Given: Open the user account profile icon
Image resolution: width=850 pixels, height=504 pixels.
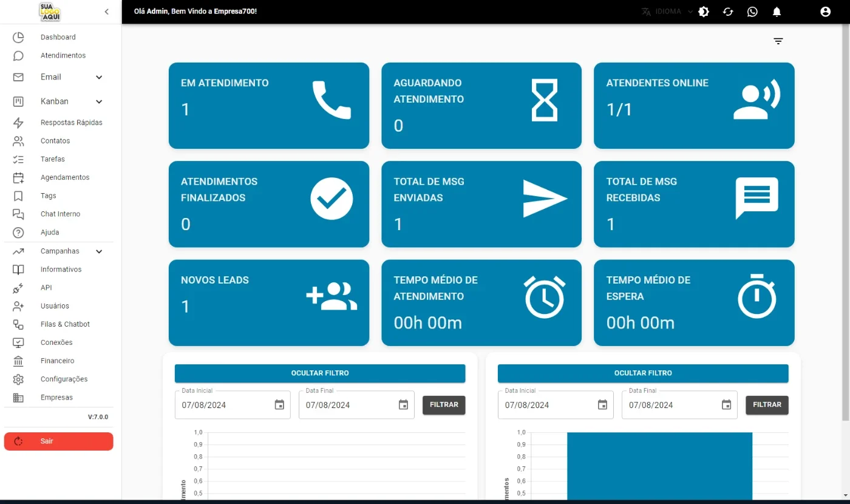Looking at the screenshot, I should click(825, 12).
